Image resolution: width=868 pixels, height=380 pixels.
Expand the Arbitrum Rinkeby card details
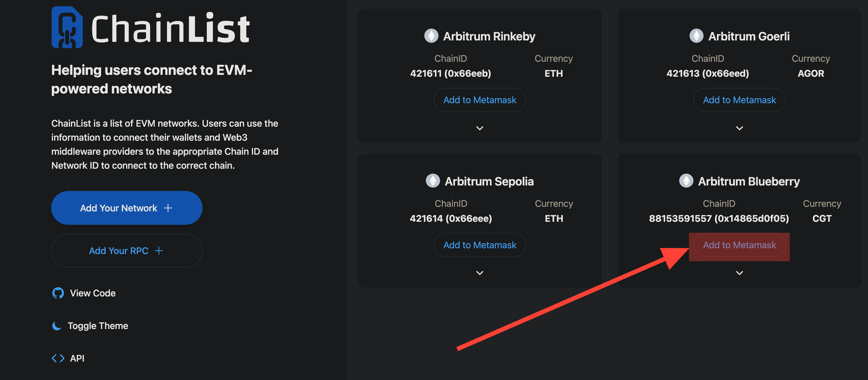coord(480,128)
